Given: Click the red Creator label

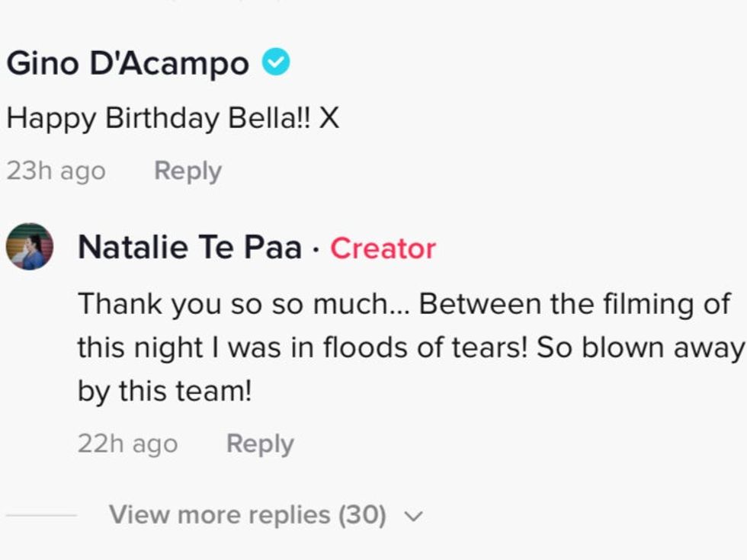Looking at the screenshot, I should coord(383,248).
